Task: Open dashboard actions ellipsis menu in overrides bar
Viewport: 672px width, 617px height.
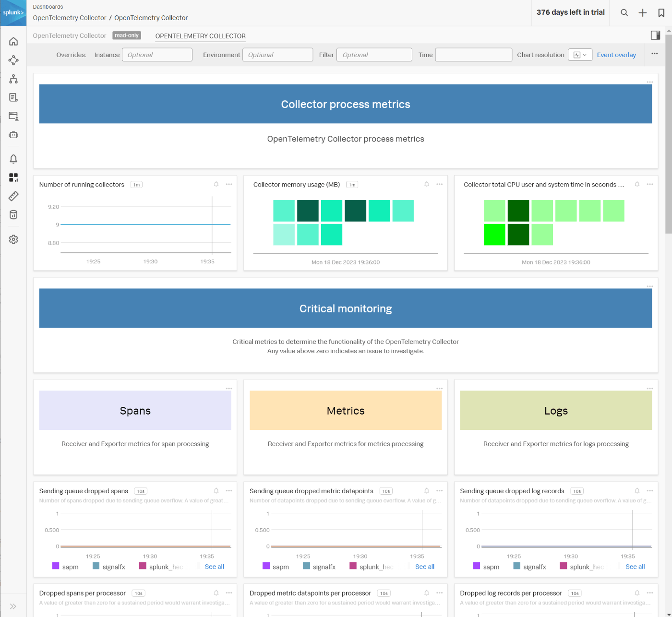Action: 654,54
